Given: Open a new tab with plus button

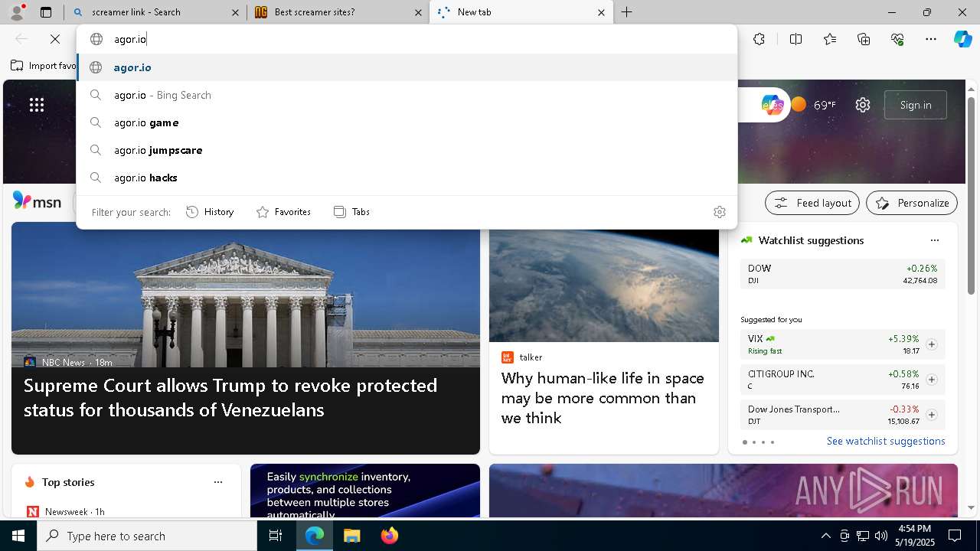Looking at the screenshot, I should point(627,12).
